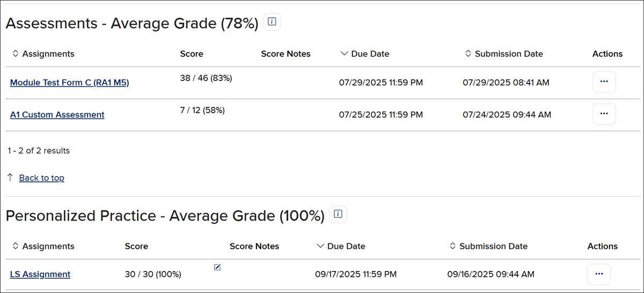Open the Module Test Form C (RA1 M5) link
The height and width of the screenshot is (293, 644).
pos(70,83)
